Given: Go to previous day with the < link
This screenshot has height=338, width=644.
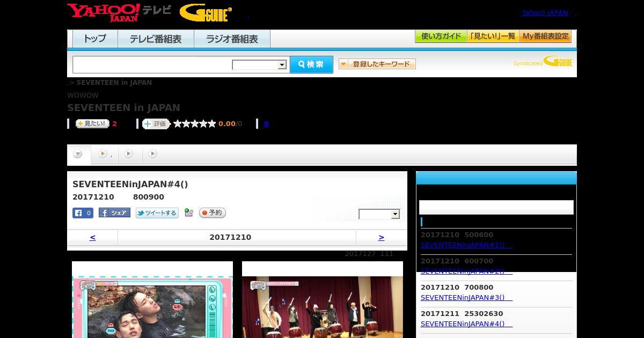Looking at the screenshot, I should point(92,237).
